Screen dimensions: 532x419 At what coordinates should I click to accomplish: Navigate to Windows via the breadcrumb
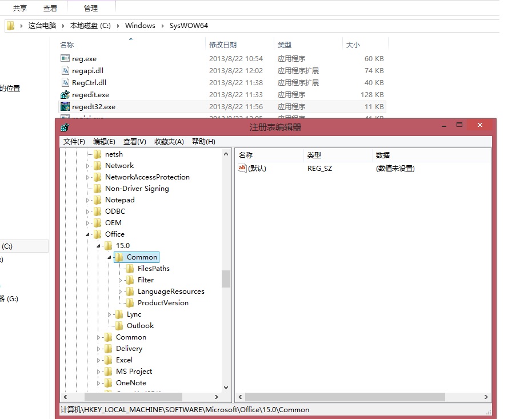(139, 25)
